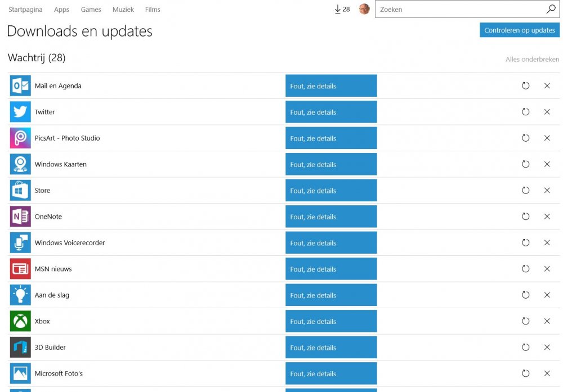
Task: Cancel the Aan de slag download
Action: tap(547, 295)
